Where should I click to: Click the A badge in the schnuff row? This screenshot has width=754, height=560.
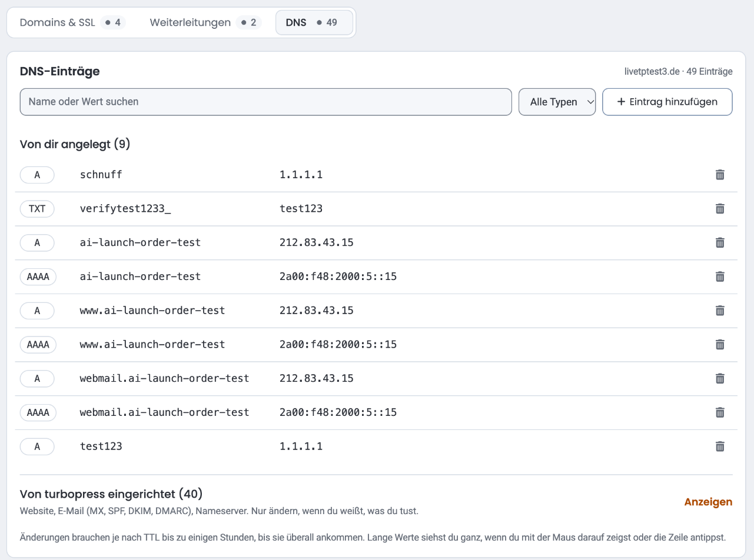coord(37,175)
